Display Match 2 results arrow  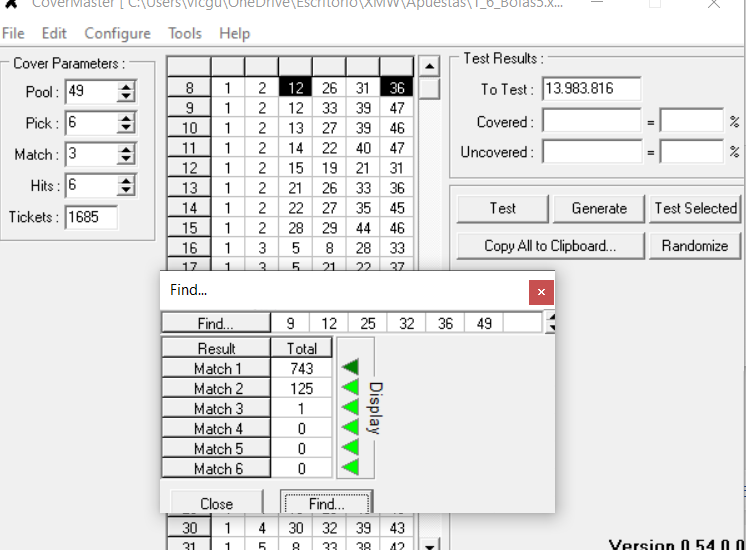point(351,387)
